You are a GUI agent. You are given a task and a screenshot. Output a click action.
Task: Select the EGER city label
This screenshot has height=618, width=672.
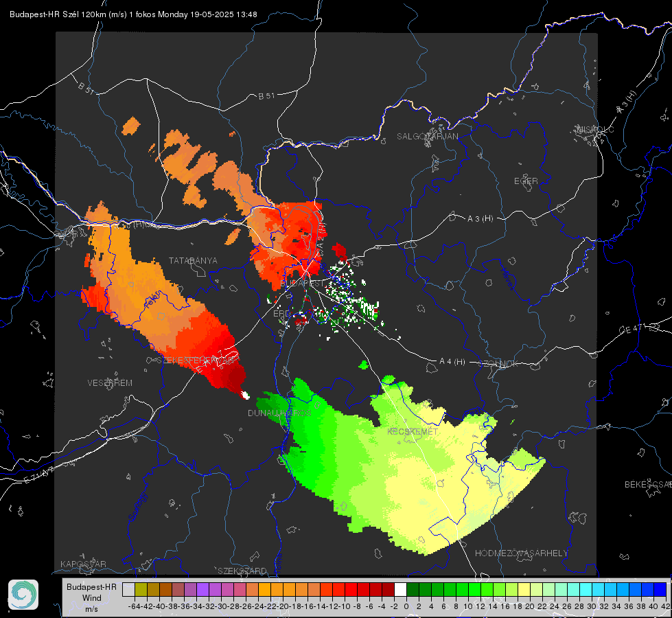coord(526,181)
